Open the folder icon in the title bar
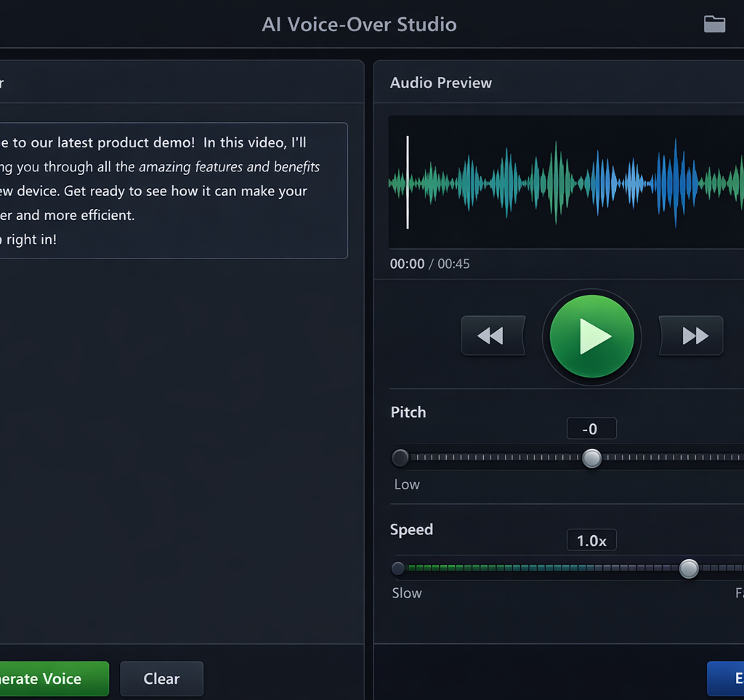 point(714,23)
